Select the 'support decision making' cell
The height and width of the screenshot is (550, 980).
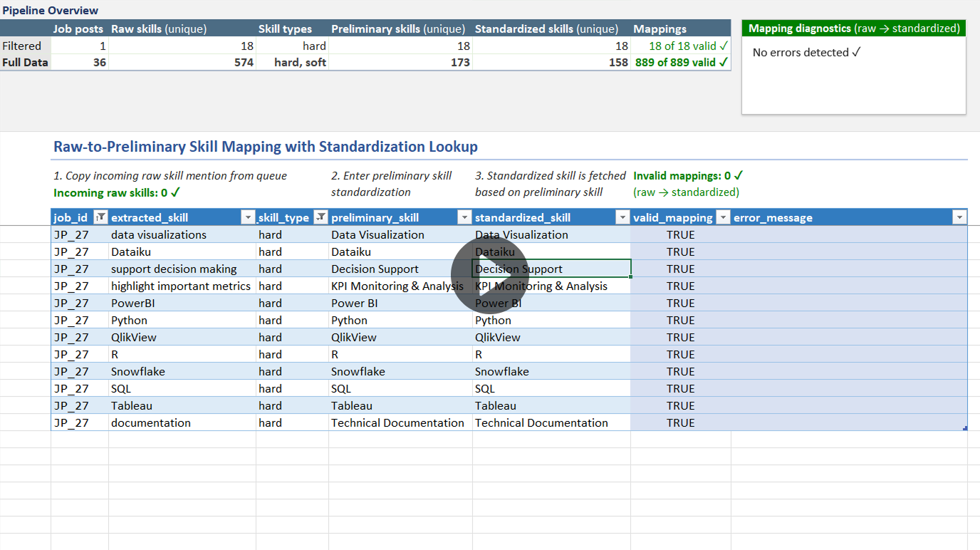tap(182, 269)
